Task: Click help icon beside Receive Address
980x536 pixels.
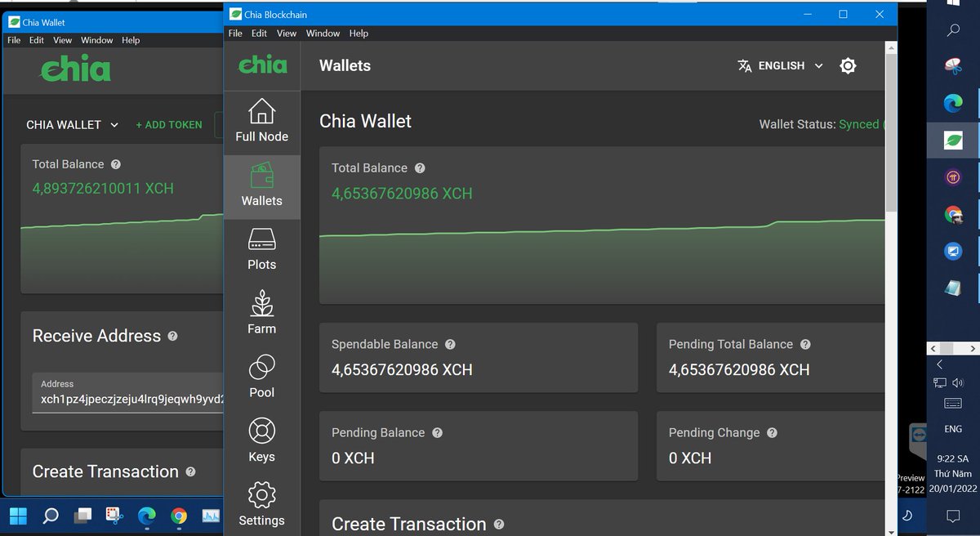Action: 172,336
